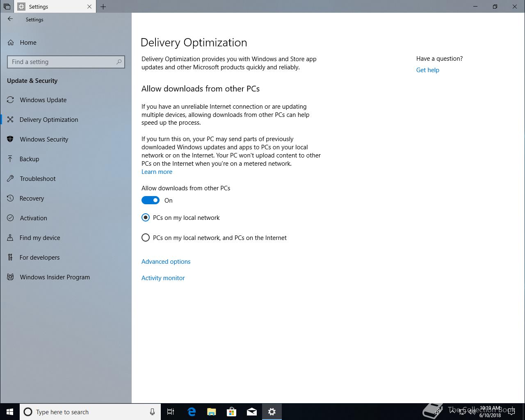Open Activity monitor link
This screenshot has width=525, height=420.
[163, 278]
